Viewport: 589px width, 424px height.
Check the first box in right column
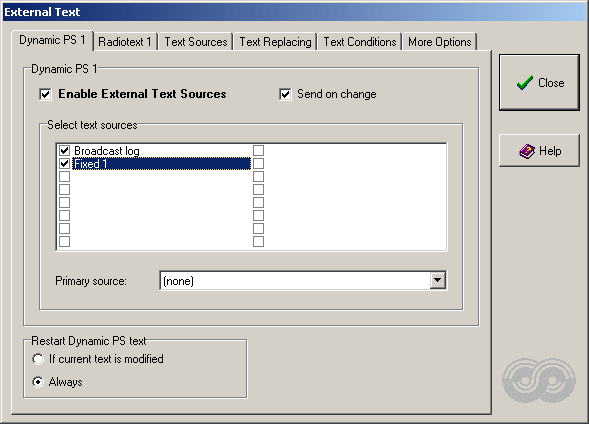click(x=258, y=151)
